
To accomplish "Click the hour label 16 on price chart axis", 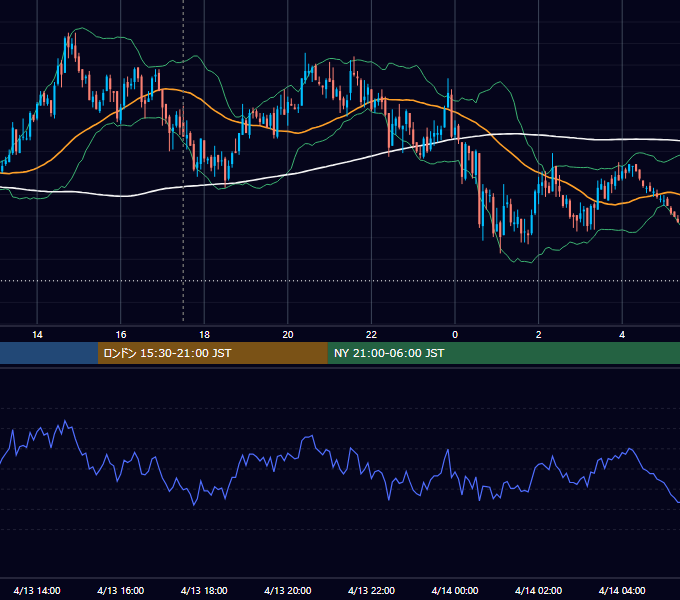I will [121, 335].
